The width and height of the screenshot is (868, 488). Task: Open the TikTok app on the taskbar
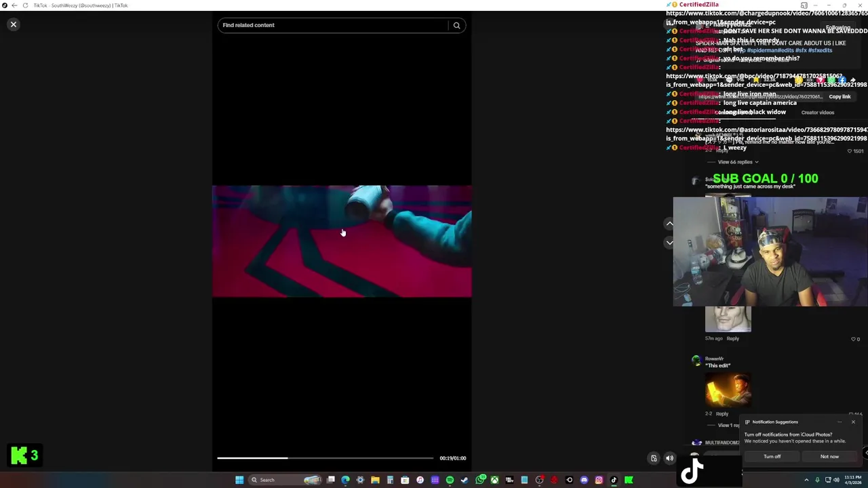click(614, 480)
